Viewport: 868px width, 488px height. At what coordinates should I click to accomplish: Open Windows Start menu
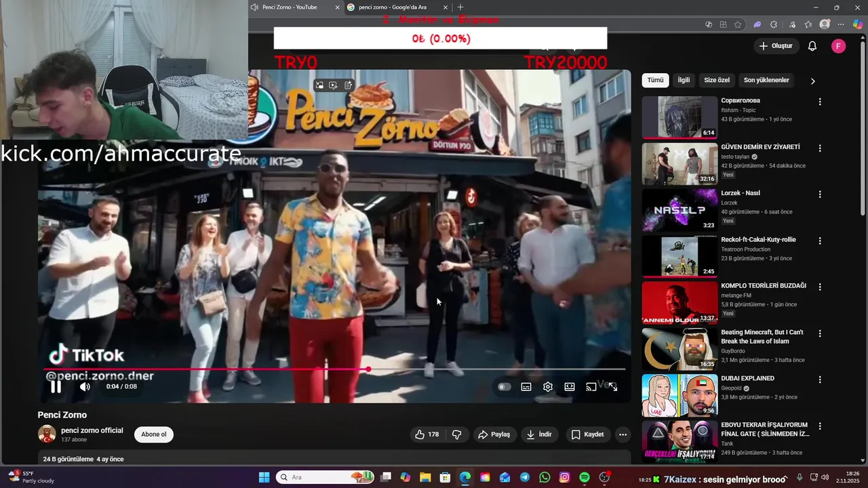264,477
